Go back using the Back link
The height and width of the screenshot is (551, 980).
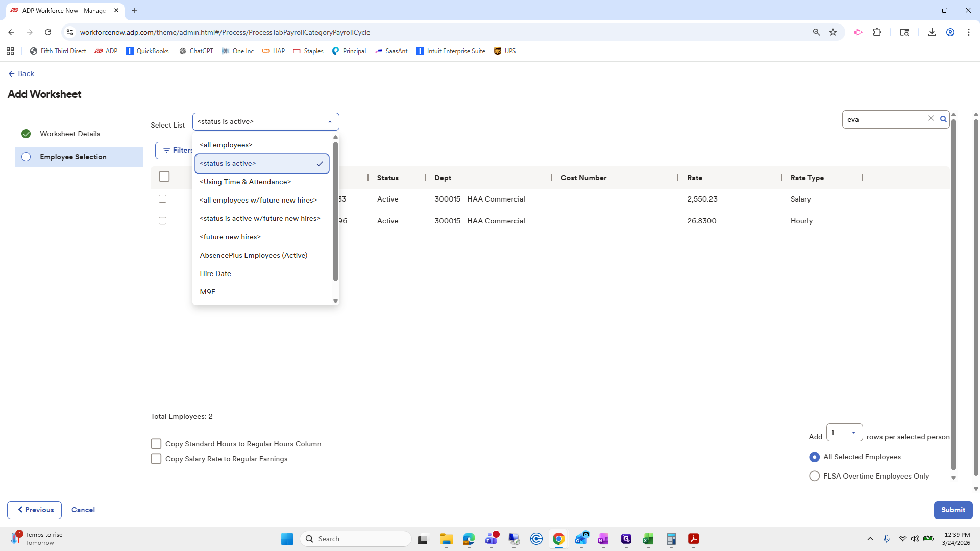[x=26, y=73]
